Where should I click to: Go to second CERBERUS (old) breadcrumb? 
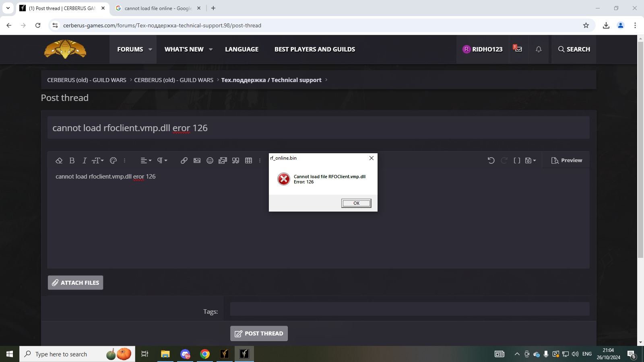tap(173, 80)
